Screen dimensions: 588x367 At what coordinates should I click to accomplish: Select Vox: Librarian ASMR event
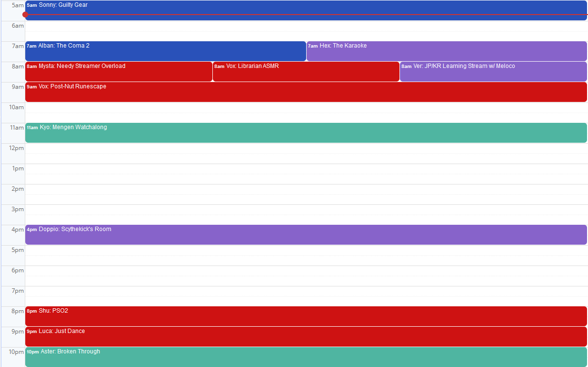tap(306, 71)
